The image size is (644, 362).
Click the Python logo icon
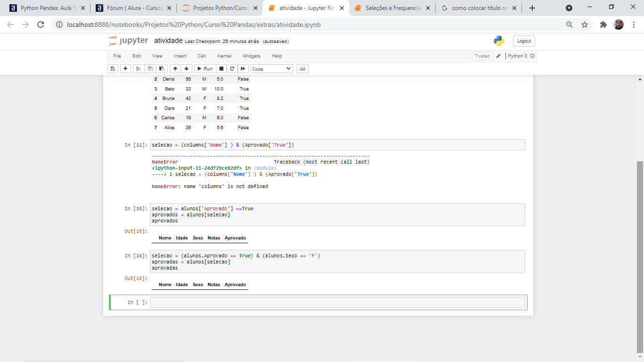[x=499, y=41]
